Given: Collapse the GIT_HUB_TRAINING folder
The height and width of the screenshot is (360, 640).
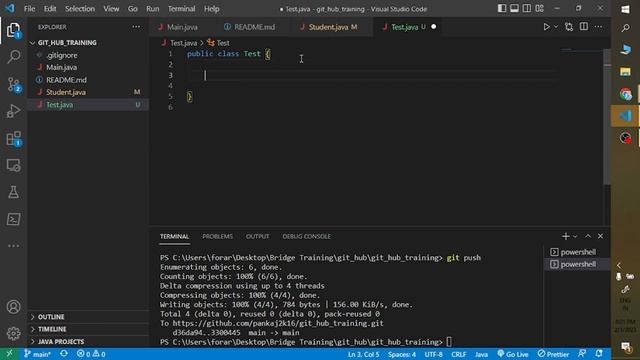Looking at the screenshot, I should click(67, 42).
